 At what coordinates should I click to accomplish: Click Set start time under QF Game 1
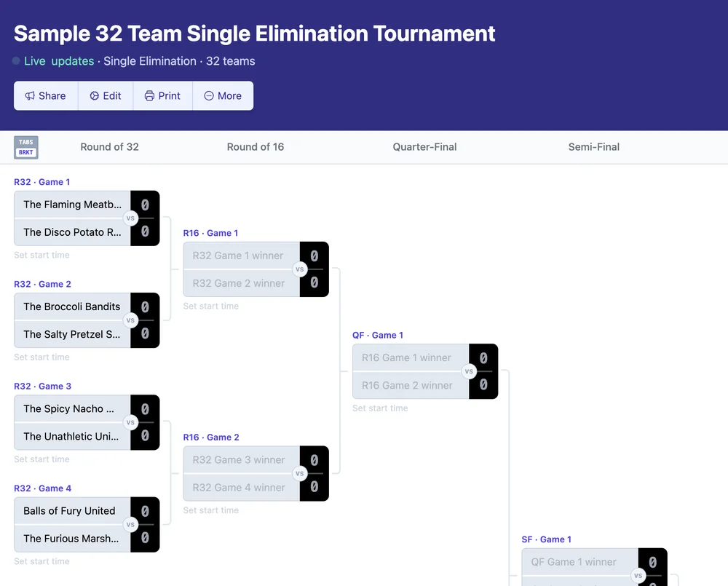click(380, 408)
